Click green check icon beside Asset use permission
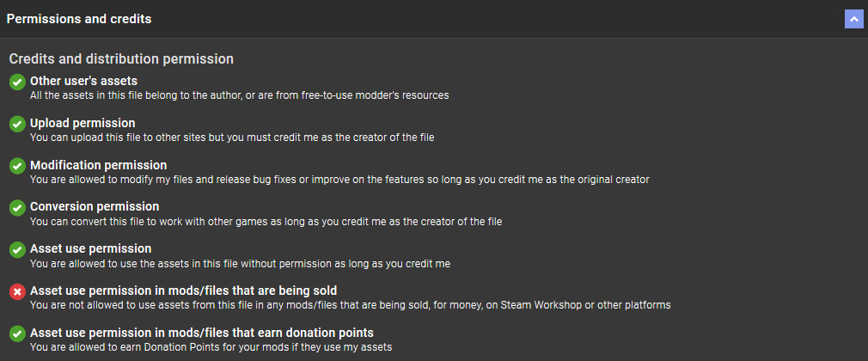Viewport: 868px width, 361px height. coord(17,249)
